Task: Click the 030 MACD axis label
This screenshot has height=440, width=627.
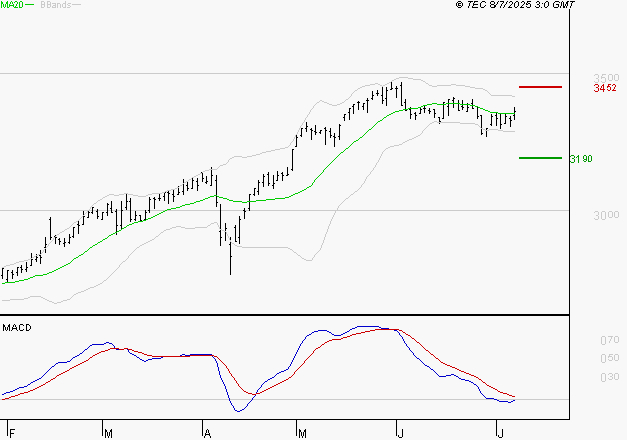Action: click(x=610, y=377)
